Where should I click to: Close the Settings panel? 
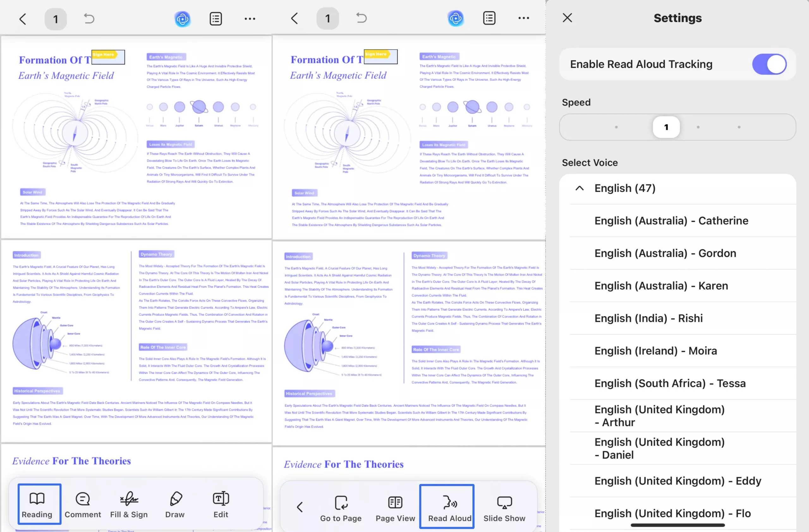[x=567, y=18]
